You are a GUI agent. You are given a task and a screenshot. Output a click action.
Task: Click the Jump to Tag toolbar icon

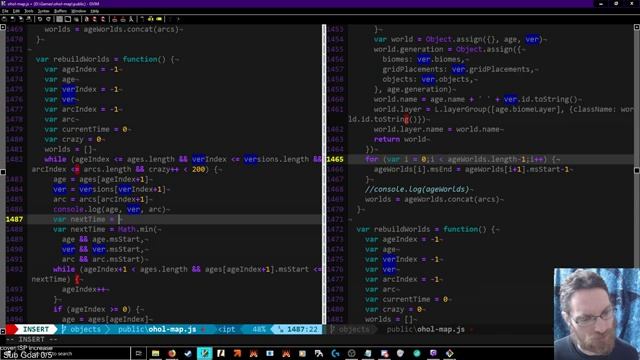[x=159, y=19]
